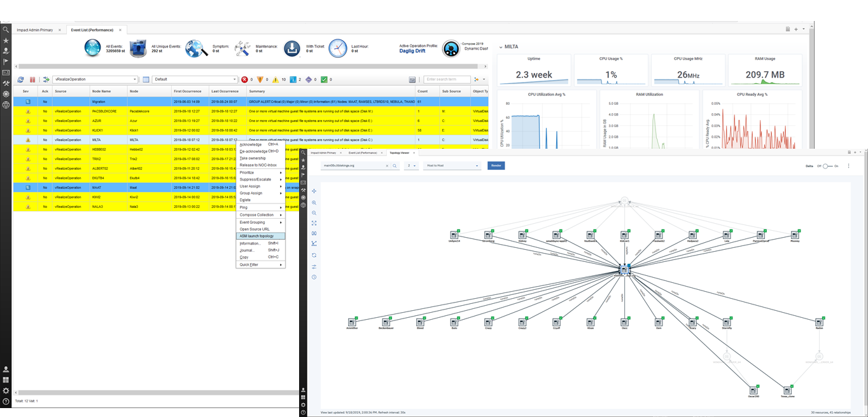This screenshot has width=868, height=417.
Task: Click the fit-to-screen icon in topology toolbar
Action: (314, 223)
